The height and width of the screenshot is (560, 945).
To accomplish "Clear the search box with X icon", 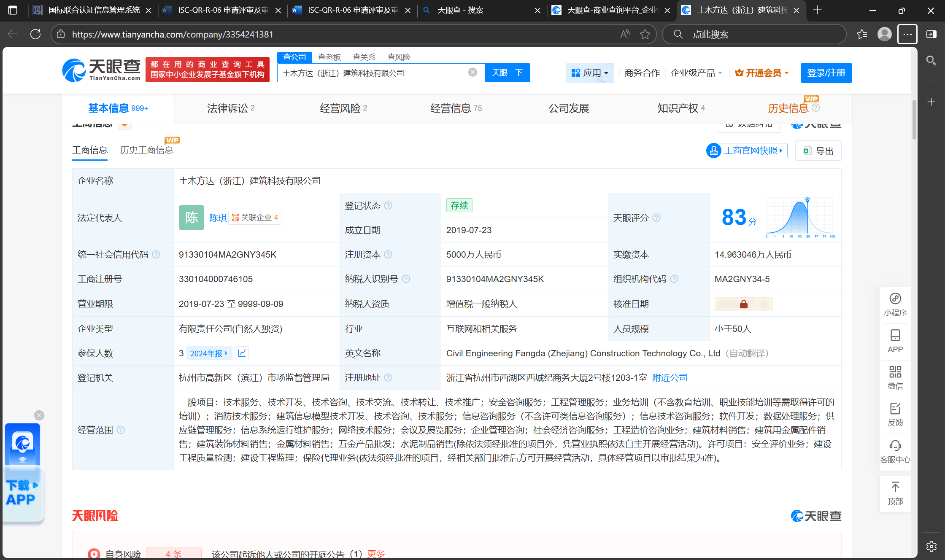I will tap(472, 73).
